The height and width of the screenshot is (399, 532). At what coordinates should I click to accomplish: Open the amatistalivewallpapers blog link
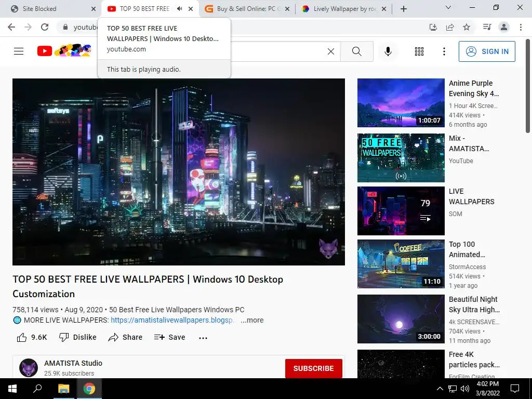tap(172, 320)
